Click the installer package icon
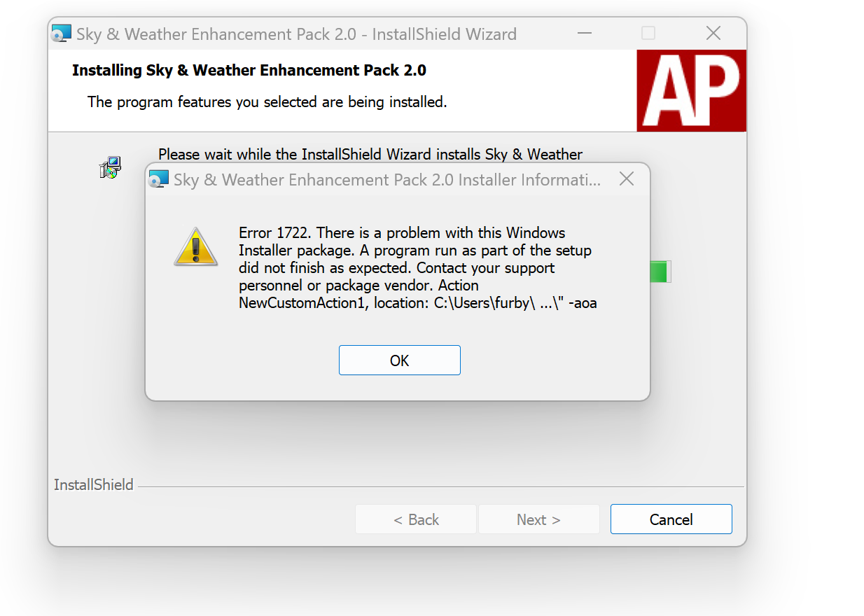 [111, 167]
